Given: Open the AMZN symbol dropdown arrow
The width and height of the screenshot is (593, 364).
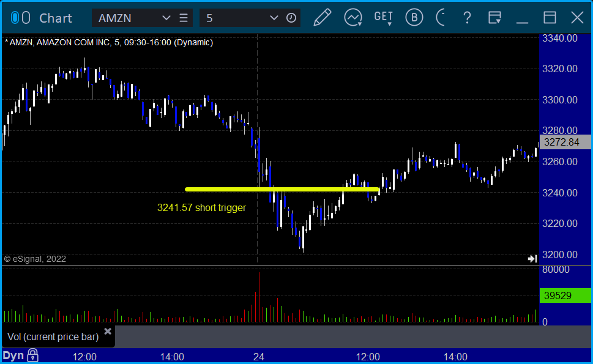Looking at the screenshot, I should (x=166, y=18).
